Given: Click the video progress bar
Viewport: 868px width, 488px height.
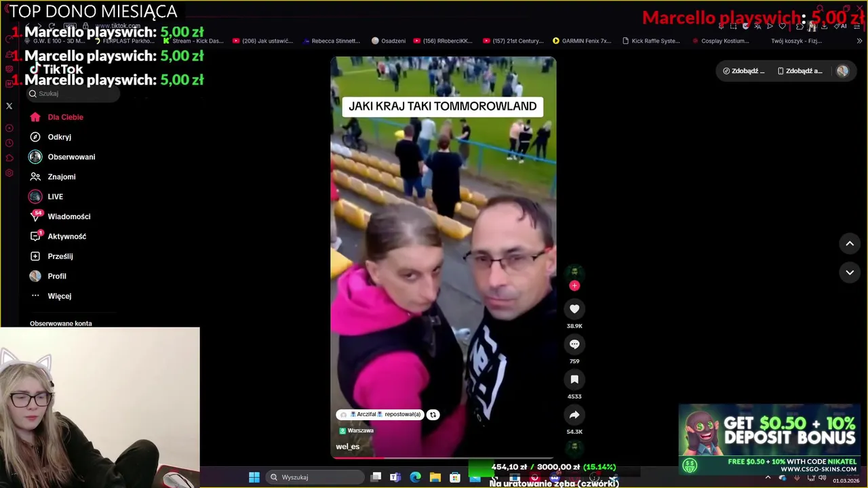Looking at the screenshot, I should click(x=443, y=459).
